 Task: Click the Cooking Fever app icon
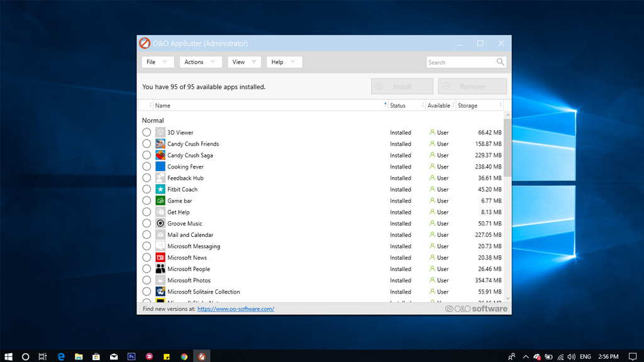click(160, 166)
